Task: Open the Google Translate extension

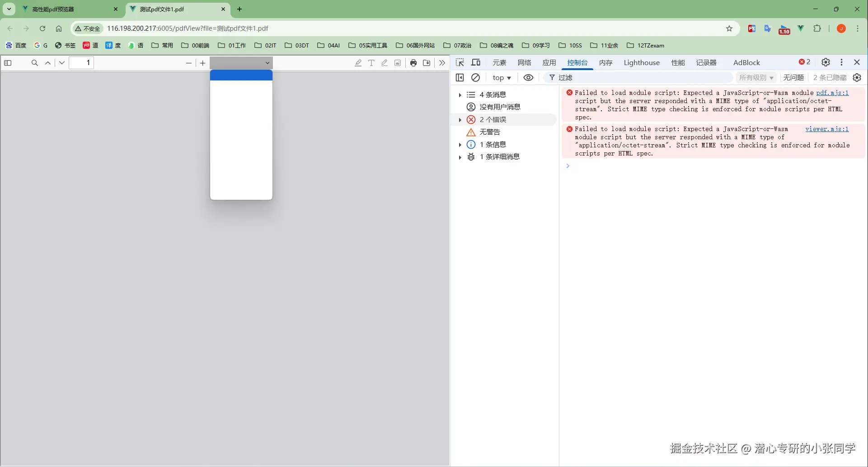Action: click(x=768, y=28)
